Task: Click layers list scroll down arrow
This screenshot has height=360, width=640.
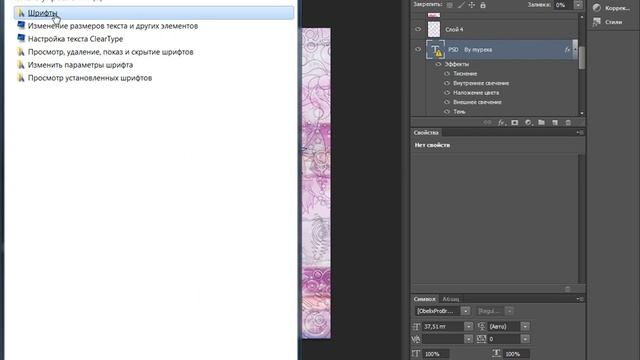Action: (x=582, y=113)
